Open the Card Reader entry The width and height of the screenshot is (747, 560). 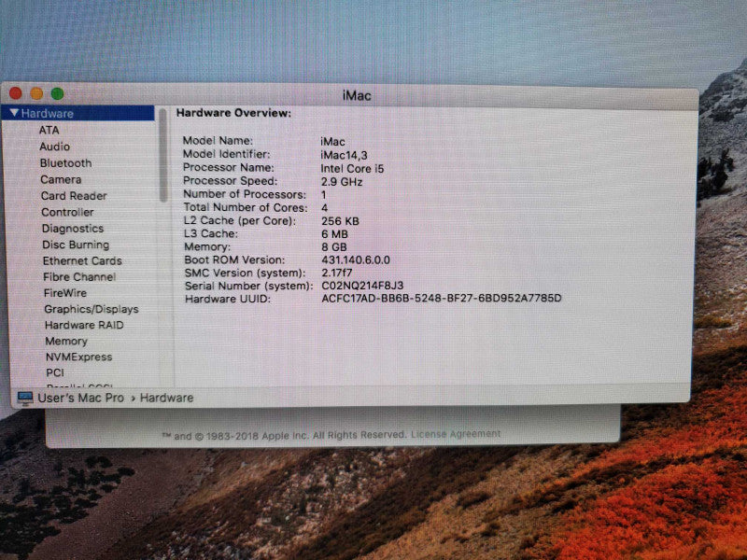(74, 196)
